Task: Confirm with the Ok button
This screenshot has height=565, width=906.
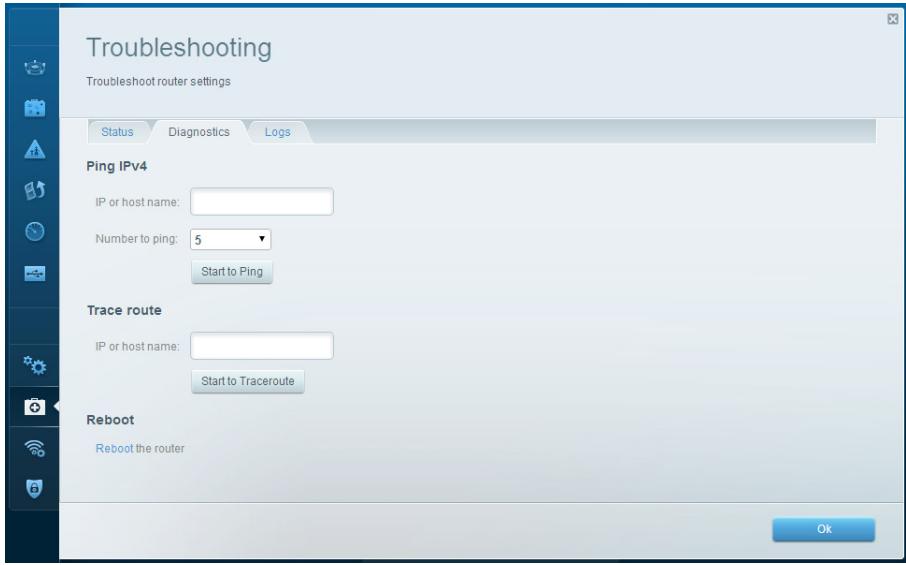Action: click(823, 529)
